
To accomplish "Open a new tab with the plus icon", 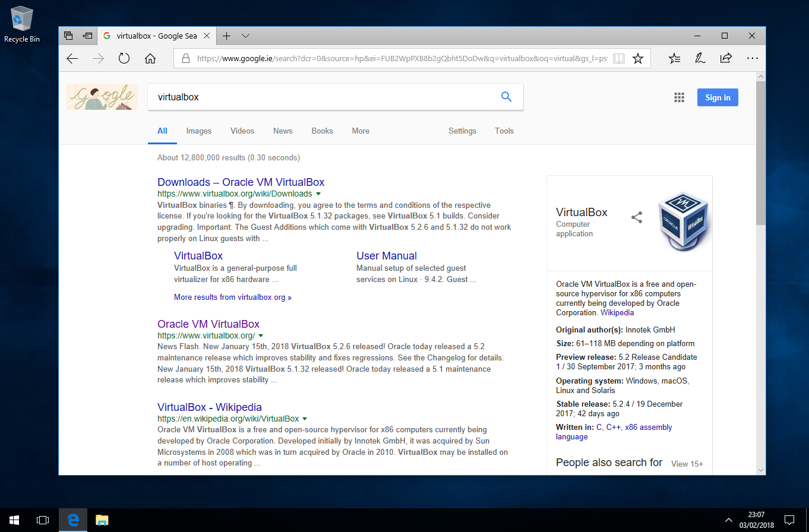I will [226, 36].
